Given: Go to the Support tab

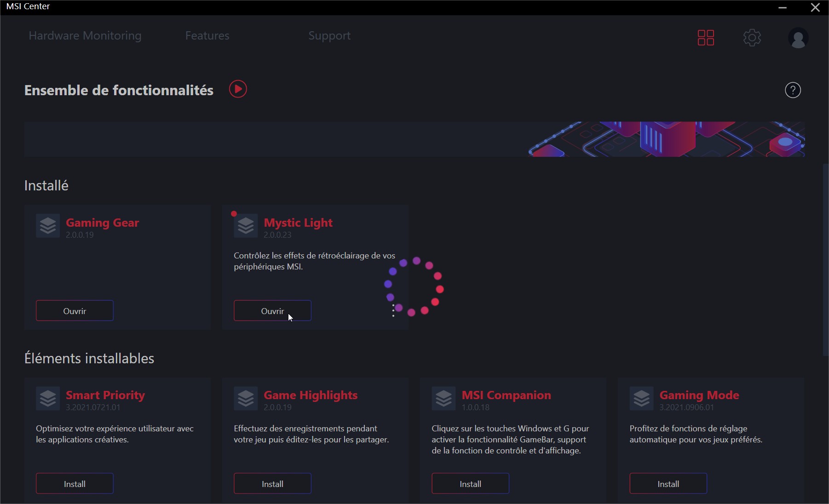Looking at the screenshot, I should click(x=329, y=36).
